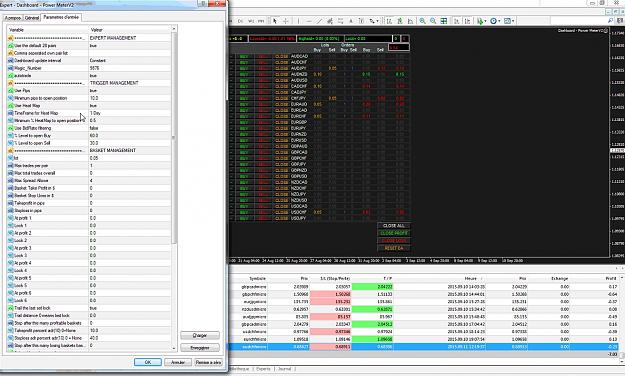
Task: Select the 'autotrade' true value
Action: pyautogui.click(x=129, y=76)
